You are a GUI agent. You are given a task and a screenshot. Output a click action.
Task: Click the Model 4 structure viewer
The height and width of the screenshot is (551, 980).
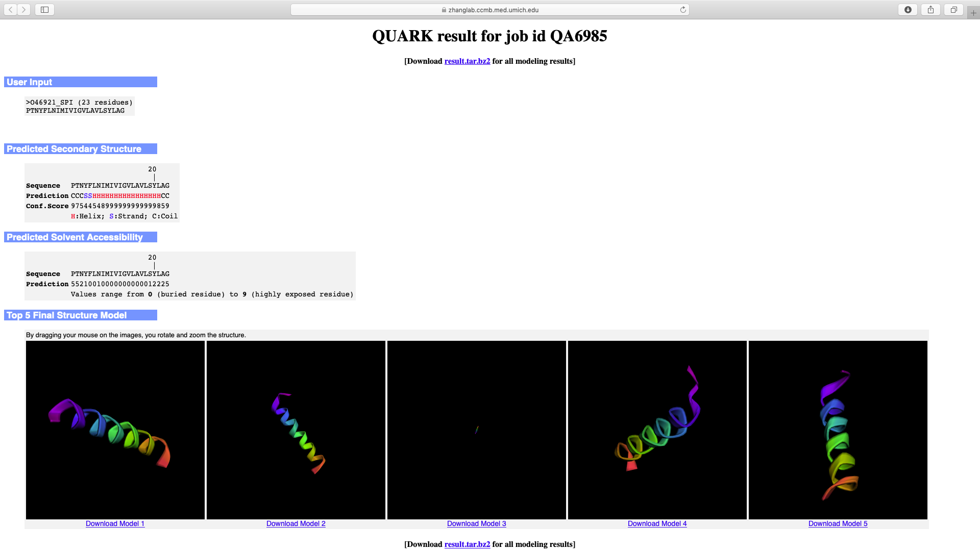[657, 430]
